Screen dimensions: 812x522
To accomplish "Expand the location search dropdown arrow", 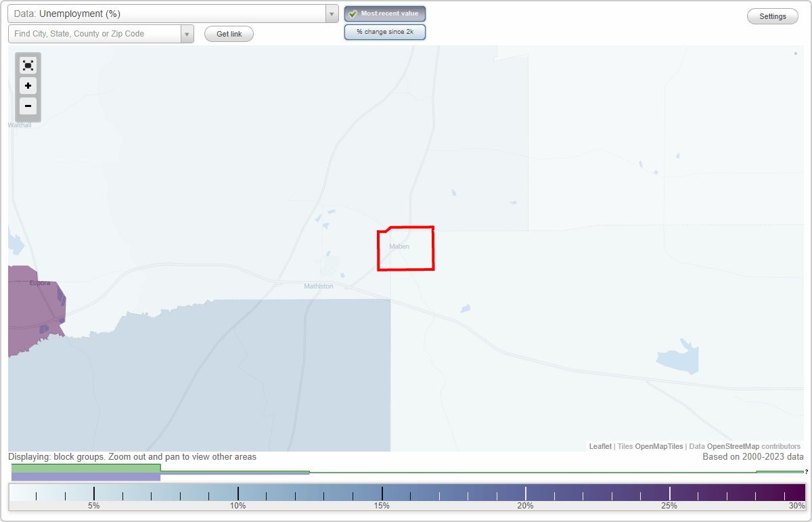I will pos(187,33).
